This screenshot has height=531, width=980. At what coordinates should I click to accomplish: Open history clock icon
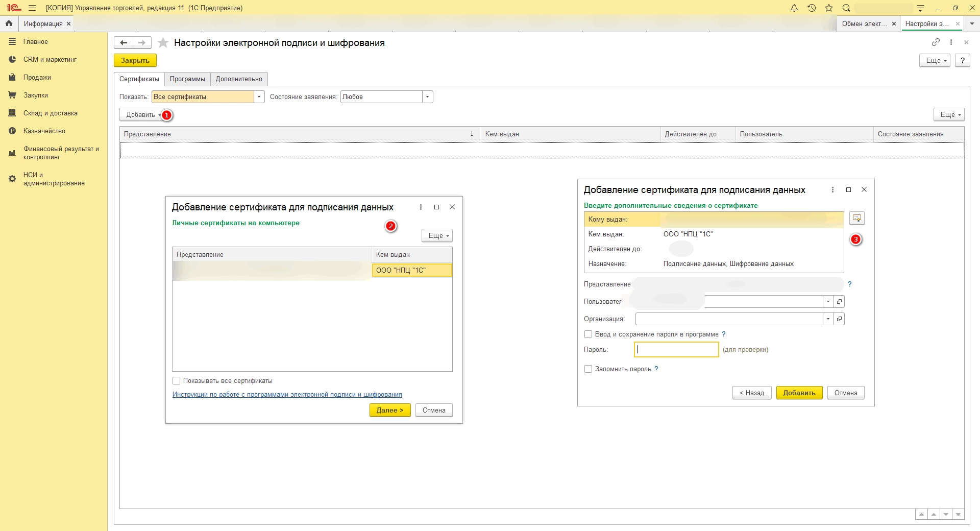tap(812, 8)
